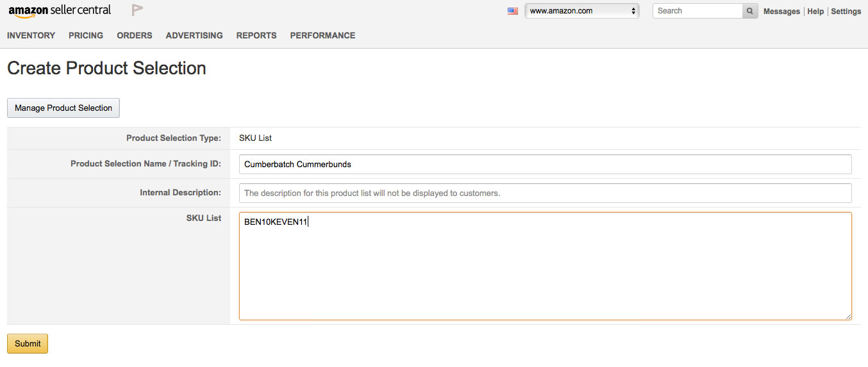Open the Advertising menu
Image resolution: width=868 pixels, height=367 pixels.
(194, 36)
